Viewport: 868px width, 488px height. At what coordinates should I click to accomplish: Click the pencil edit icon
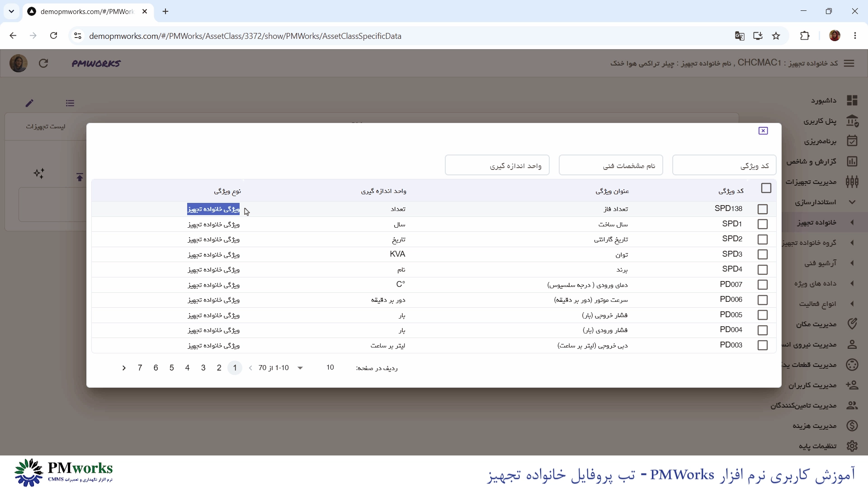[x=29, y=103]
